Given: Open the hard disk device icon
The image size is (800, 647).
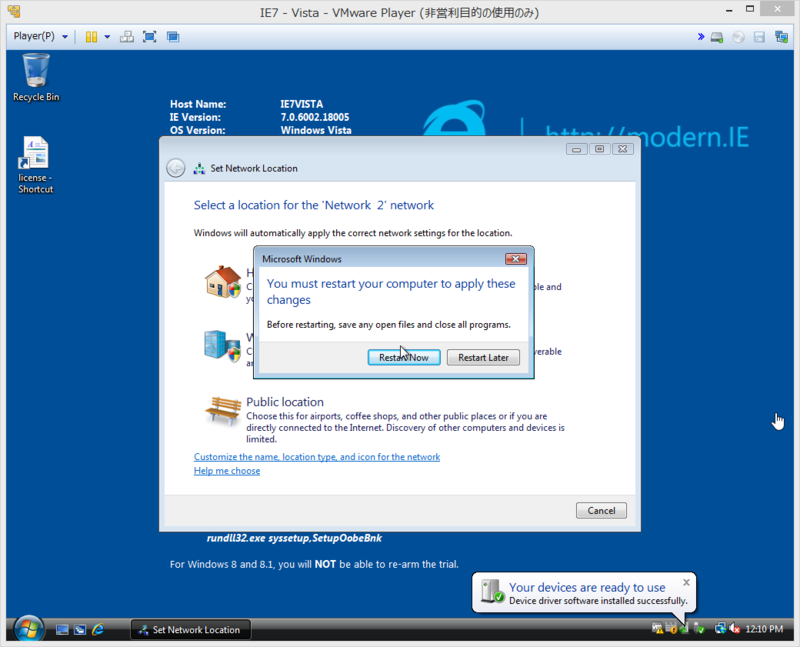Looking at the screenshot, I should (717, 37).
